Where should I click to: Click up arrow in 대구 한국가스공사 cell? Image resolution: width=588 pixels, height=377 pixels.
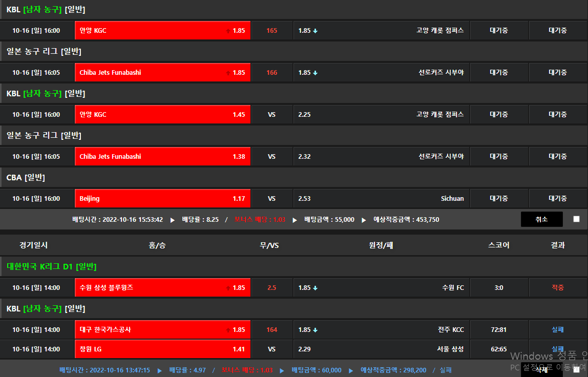point(228,330)
